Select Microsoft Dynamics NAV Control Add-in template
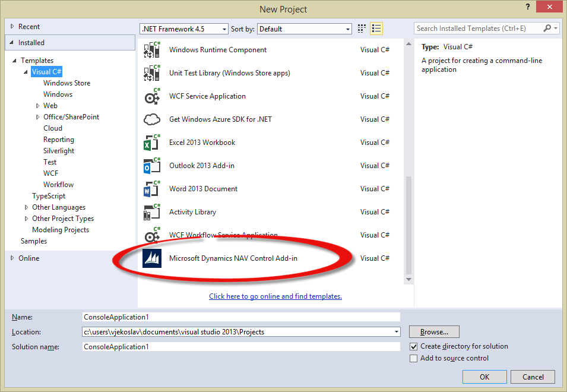567x392 pixels. pos(233,258)
